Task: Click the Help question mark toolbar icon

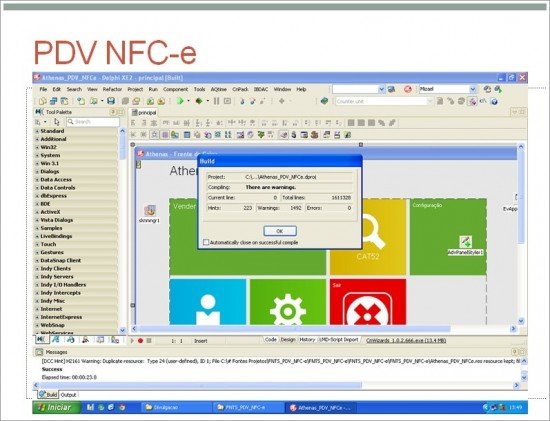Action: tap(494, 102)
